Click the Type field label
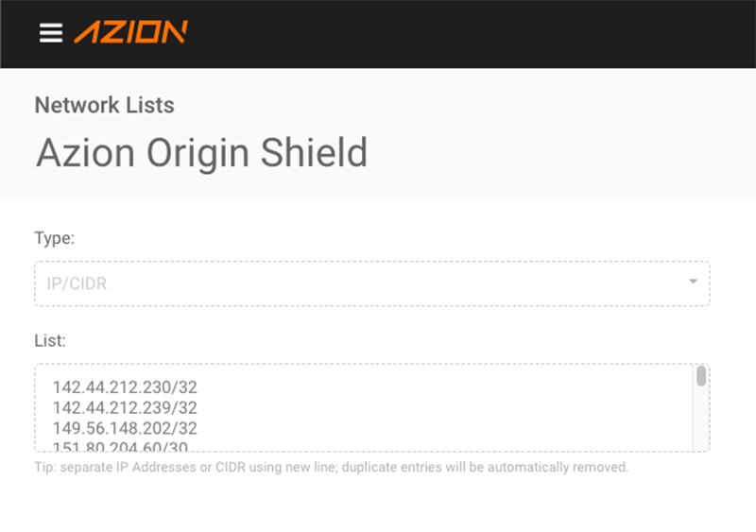The height and width of the screenshot is (532, 756). [55, 238]
